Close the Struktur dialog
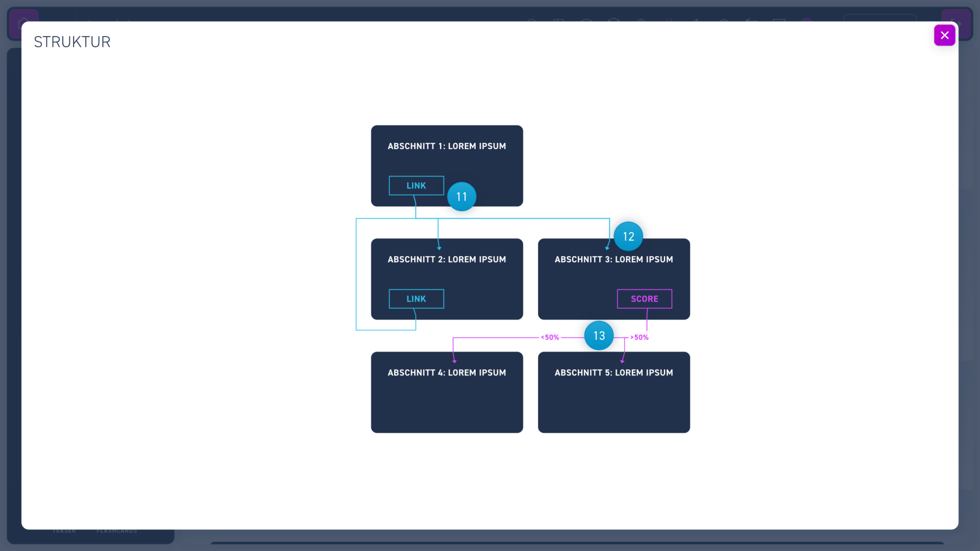The image size is (980, 551). coord(944,35)
